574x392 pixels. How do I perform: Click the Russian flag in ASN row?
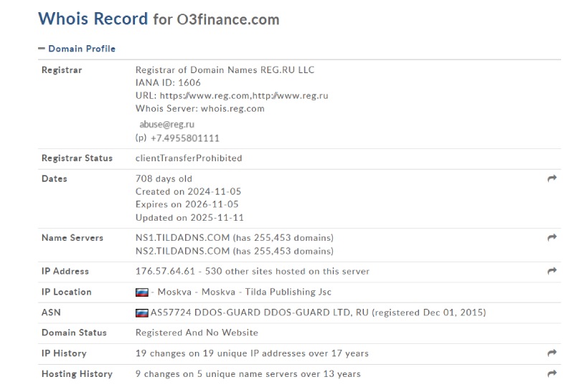click(141, 312)
